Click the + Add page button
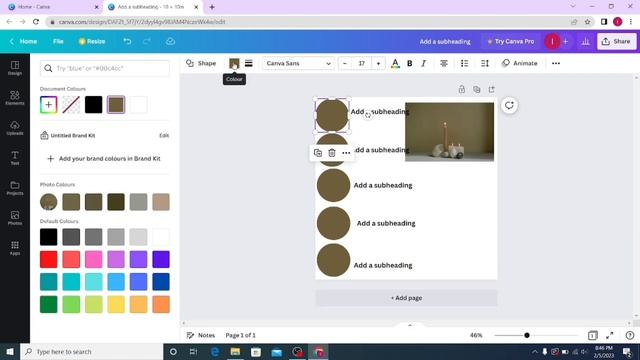Viewport: 640px width, 360px height. (406, 298)
